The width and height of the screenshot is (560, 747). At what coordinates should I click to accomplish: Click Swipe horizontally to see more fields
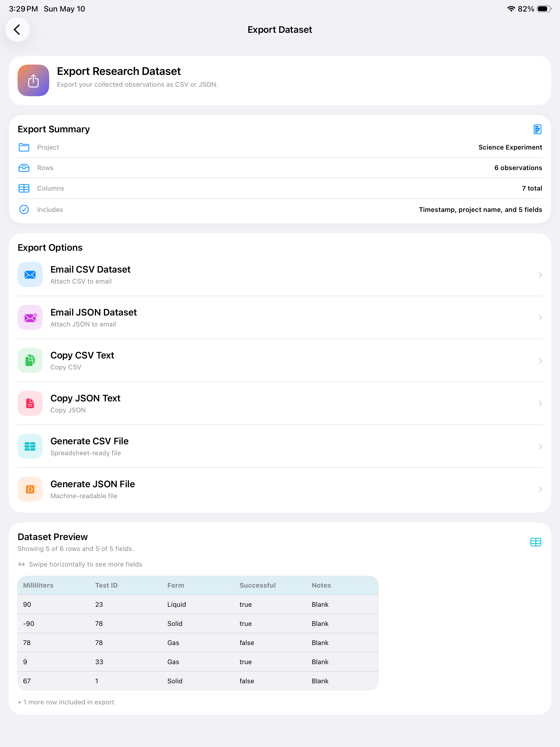(x=86, y=564)
